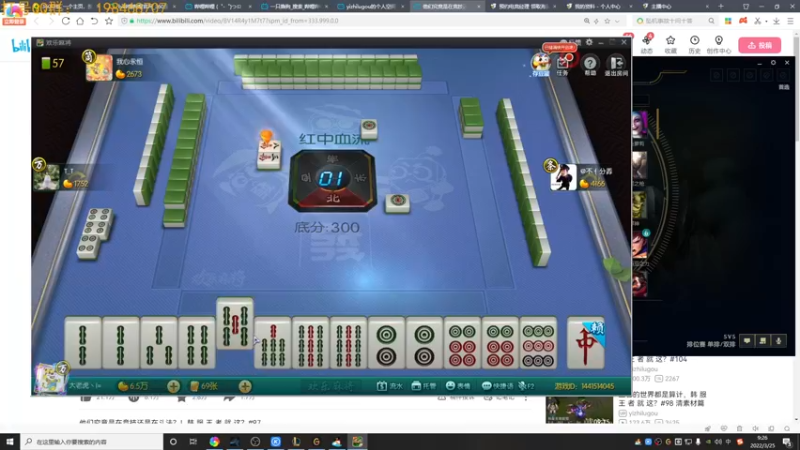Click the bilibili URL address bar
This screenshot has height=450, width=800.
point(352,21)
